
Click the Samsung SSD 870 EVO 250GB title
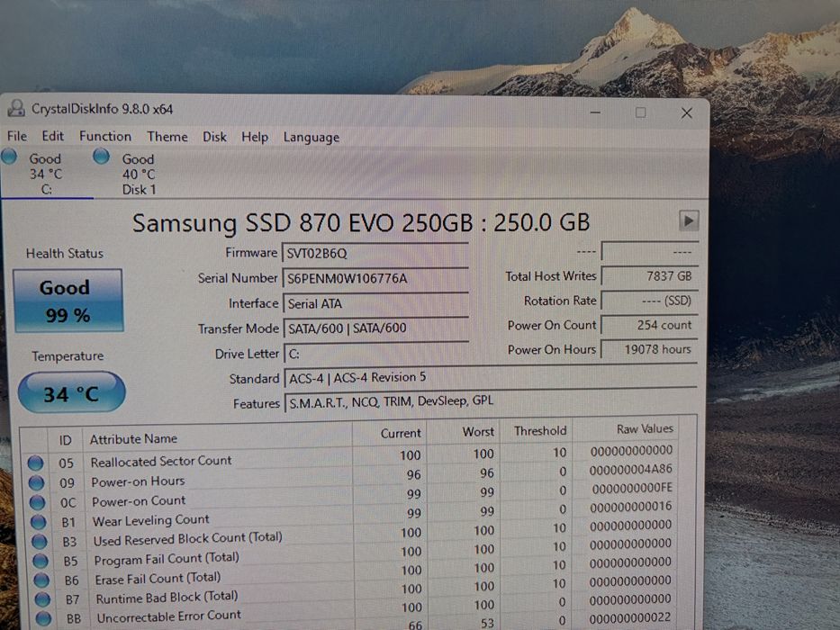360,222
